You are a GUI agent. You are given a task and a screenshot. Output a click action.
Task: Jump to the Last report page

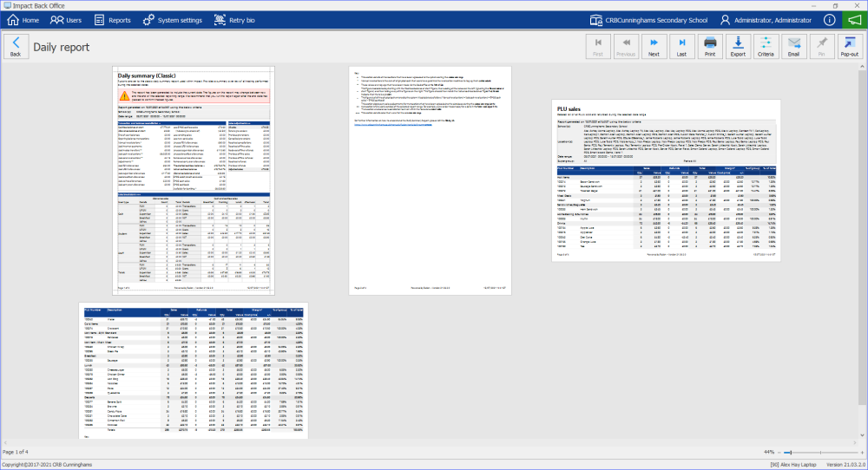point(681,47)
